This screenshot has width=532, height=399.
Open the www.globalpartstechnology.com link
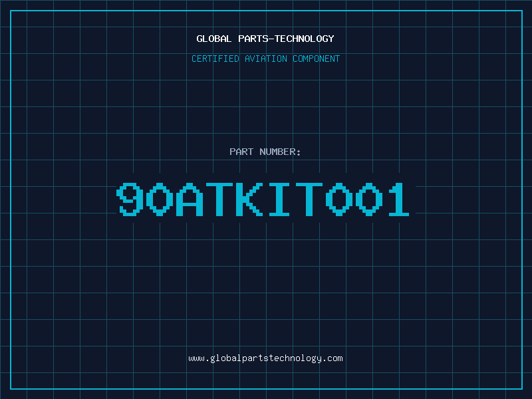(x=265, y=358)
